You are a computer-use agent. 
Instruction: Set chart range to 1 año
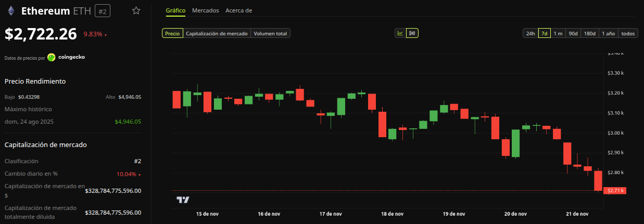coord(609,33)
